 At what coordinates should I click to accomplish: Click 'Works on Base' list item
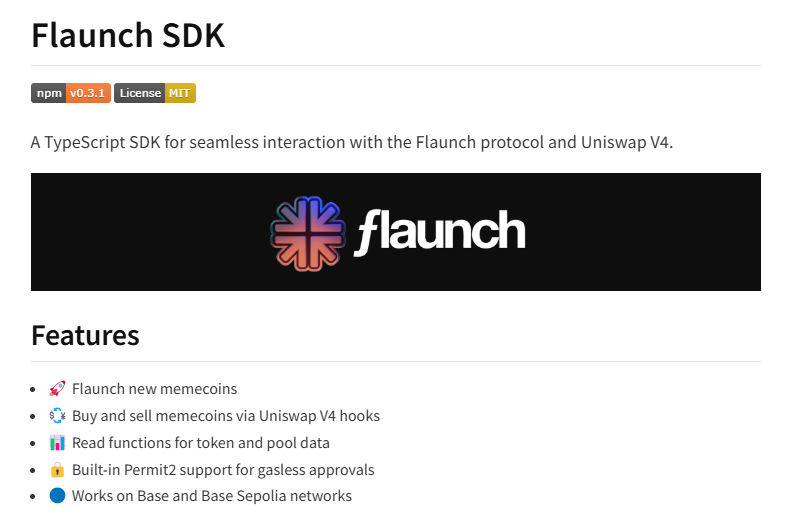[212, 496]
